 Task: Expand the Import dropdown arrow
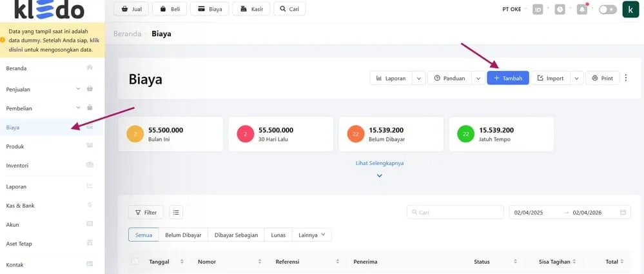point(576,78)
